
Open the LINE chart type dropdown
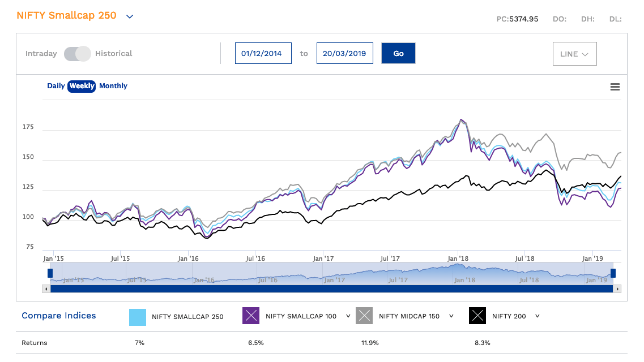point(574,54)
